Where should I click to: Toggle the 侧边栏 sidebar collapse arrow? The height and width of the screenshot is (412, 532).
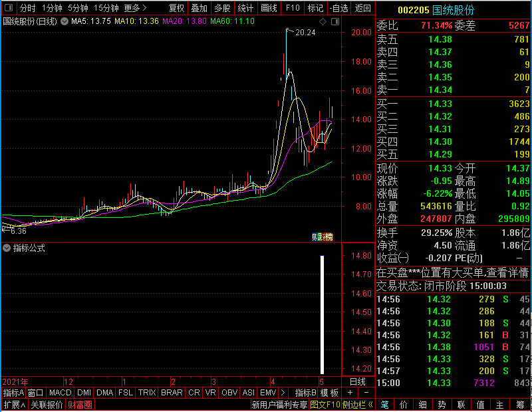[370, 405]
